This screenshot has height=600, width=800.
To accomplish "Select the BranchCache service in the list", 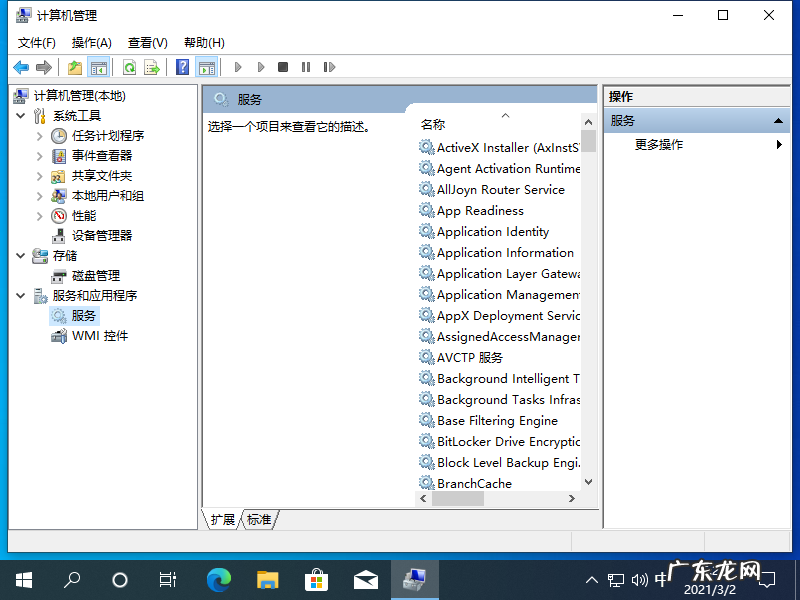I will tap(472, 483).
